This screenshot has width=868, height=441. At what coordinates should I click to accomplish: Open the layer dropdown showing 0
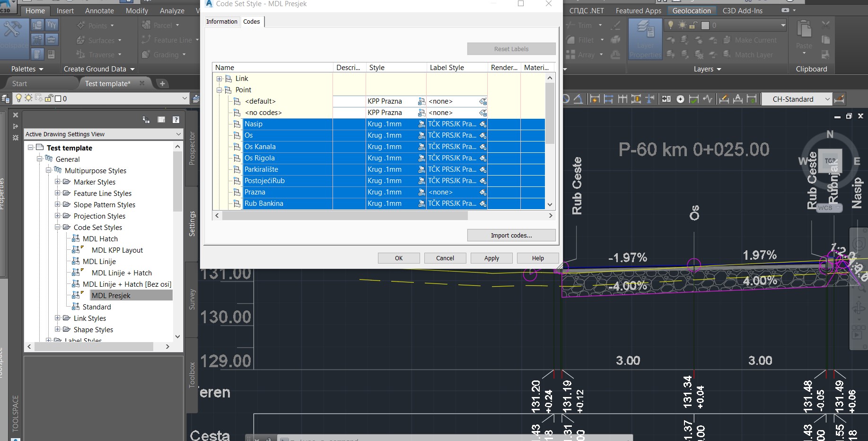pyautogui.click(x=783, y=25)
